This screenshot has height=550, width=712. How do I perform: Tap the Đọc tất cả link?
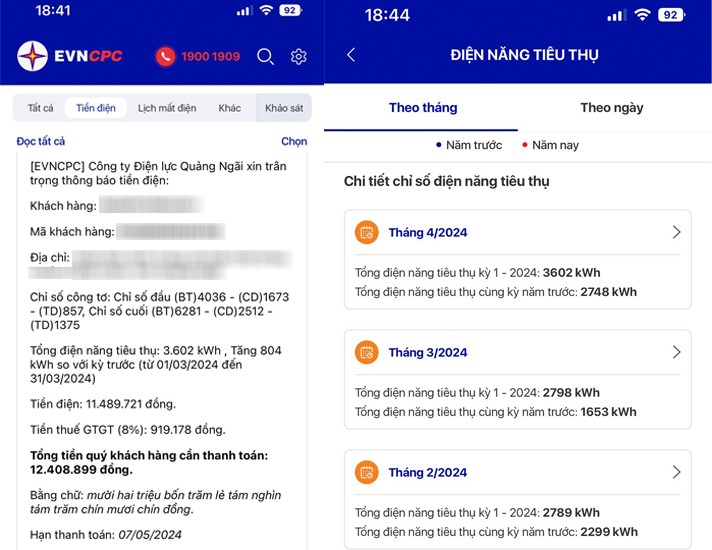41,142
